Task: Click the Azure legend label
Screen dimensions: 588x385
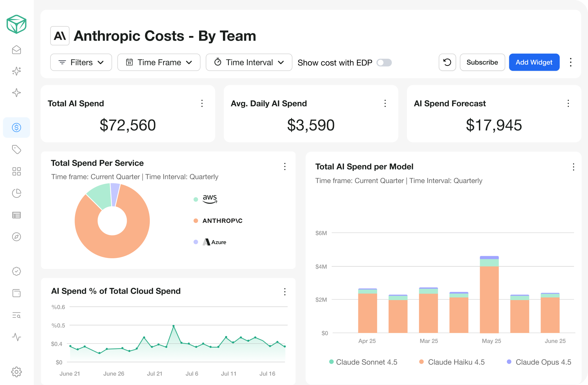Action: 214,242
